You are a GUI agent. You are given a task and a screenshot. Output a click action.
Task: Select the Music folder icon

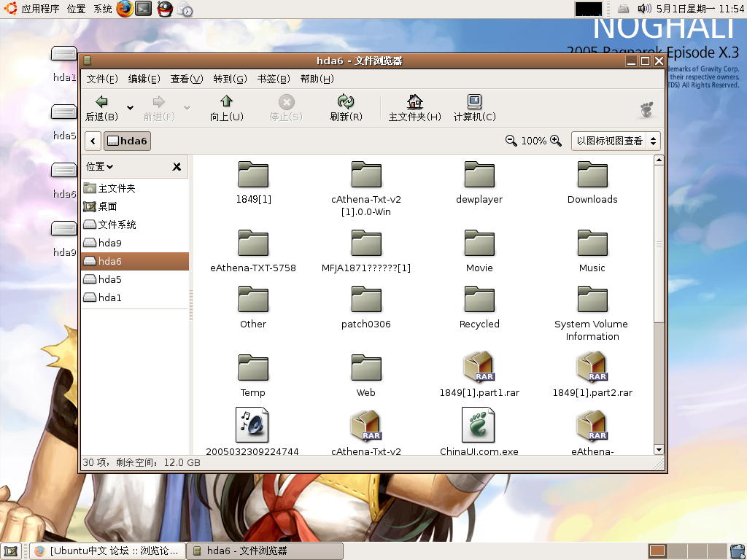592,244
